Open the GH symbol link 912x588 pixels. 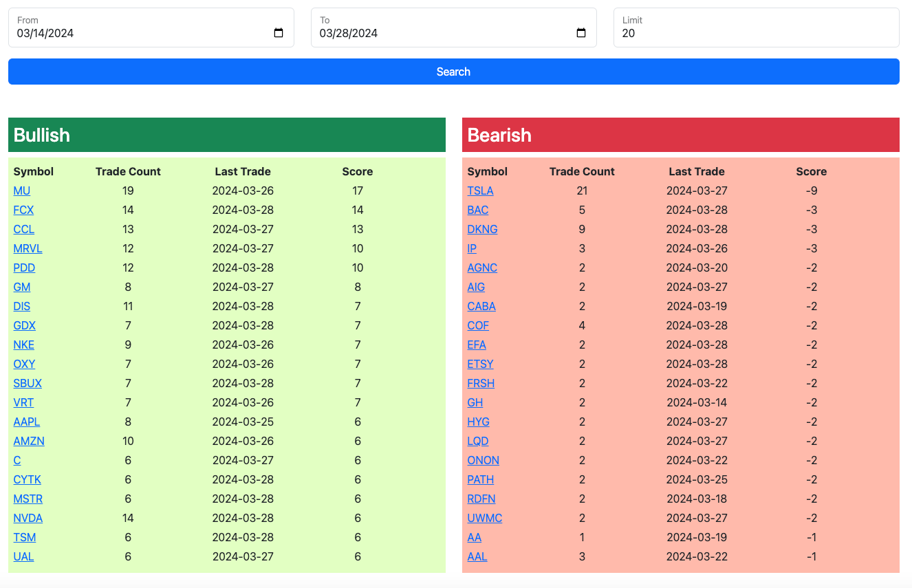pos(475,402)
